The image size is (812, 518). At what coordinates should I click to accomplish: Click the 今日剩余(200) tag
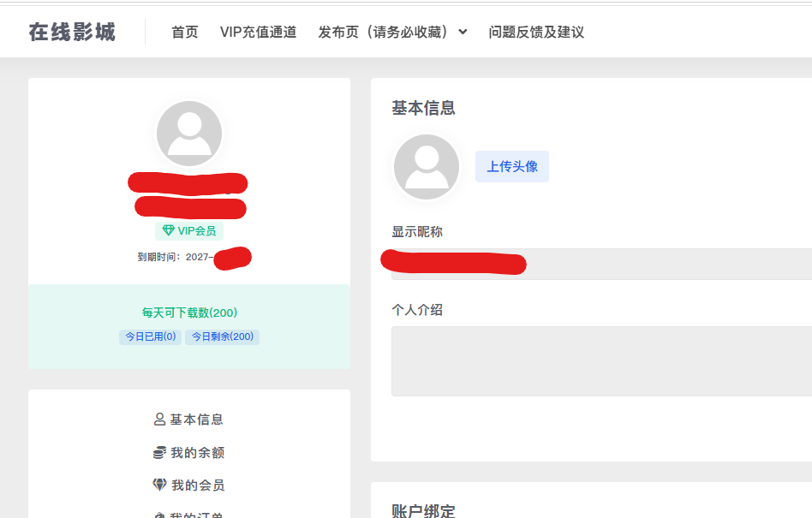pos(222,336)
